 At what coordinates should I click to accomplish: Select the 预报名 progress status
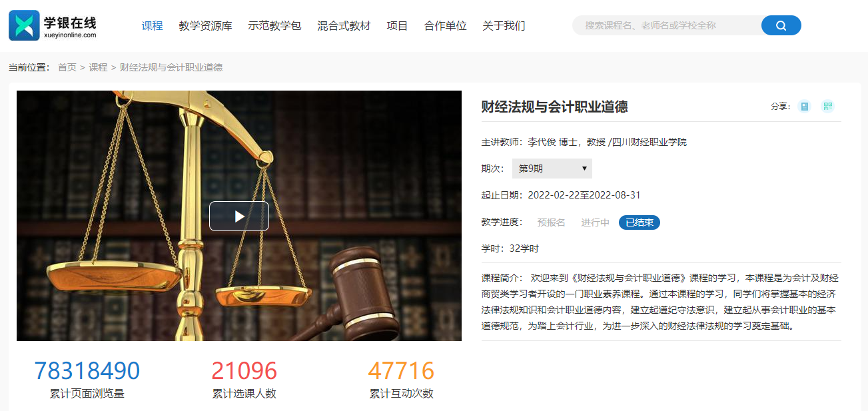click(552, 222)
